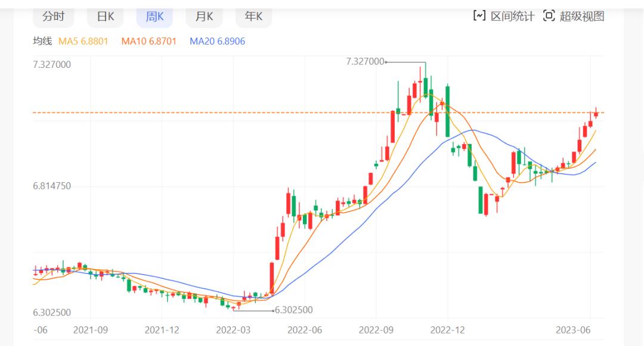The image size is (644, 346).
Task: Click the highlighted 周K weekly tab
Action: [154, 17]
